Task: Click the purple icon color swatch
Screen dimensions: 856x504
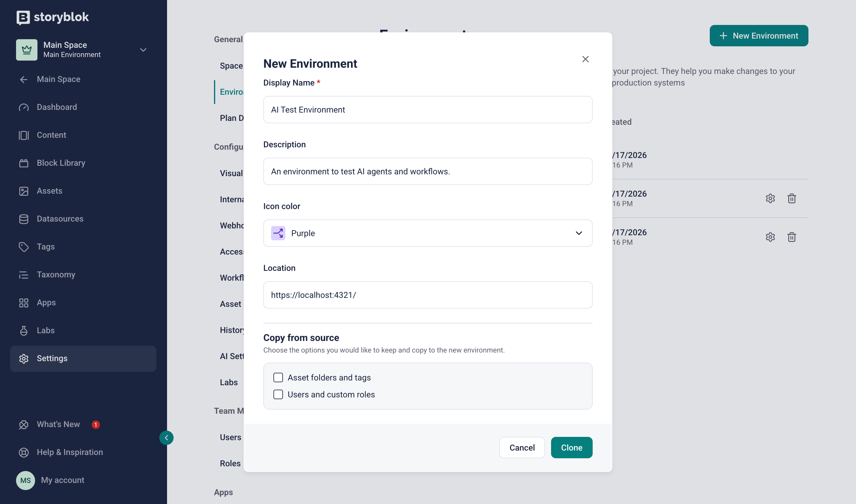Action: tap(278, 233)
